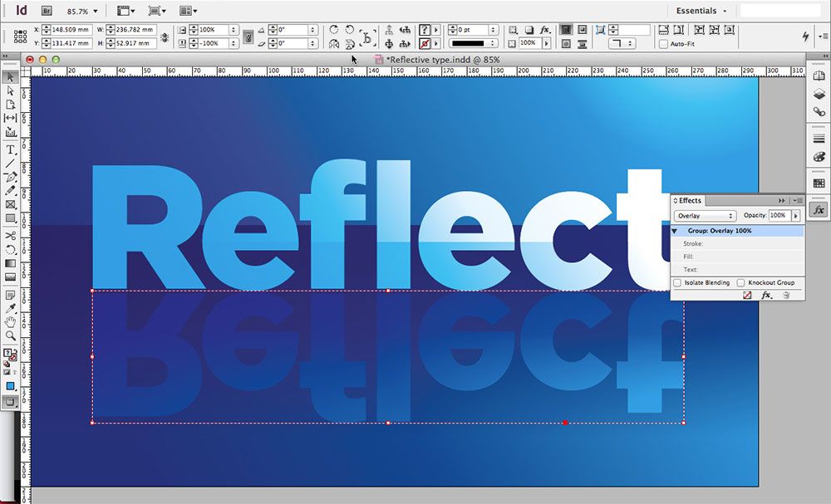This screenshot has width=831, height=504.
Task: Check the Knockout Group option
Action: coord(740,282)
